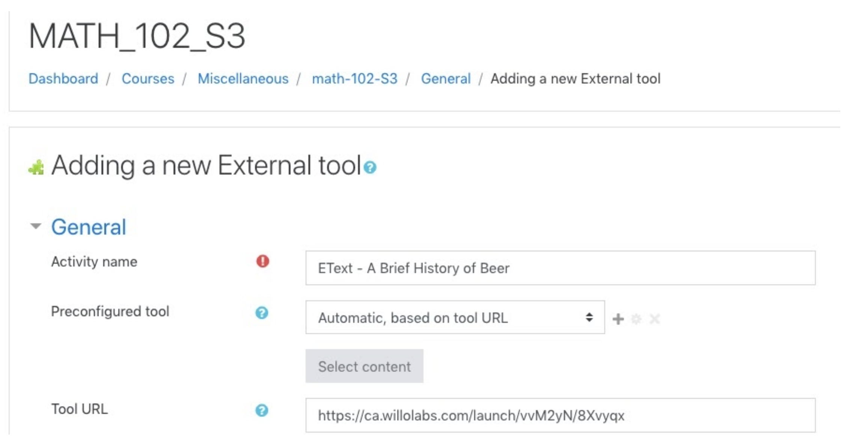
Task: Navigate to math-102-S3 breadcrumb
Action: click(354, 79)
